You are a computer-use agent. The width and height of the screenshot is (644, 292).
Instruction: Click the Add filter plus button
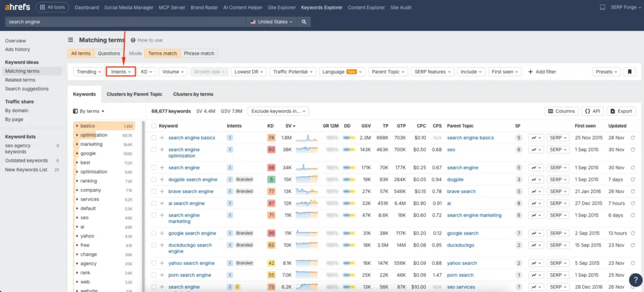pos(542,72)
